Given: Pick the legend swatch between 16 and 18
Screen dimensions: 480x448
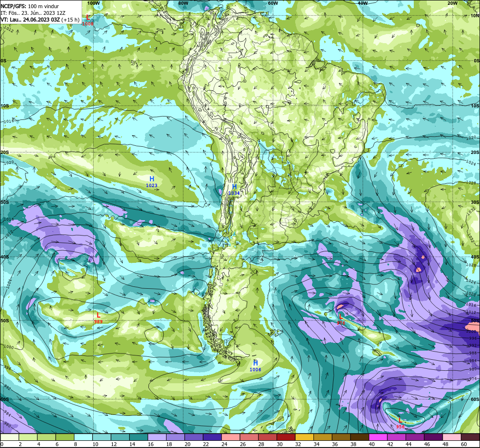Looking at the screenshot, I should [x=157, y=437].
